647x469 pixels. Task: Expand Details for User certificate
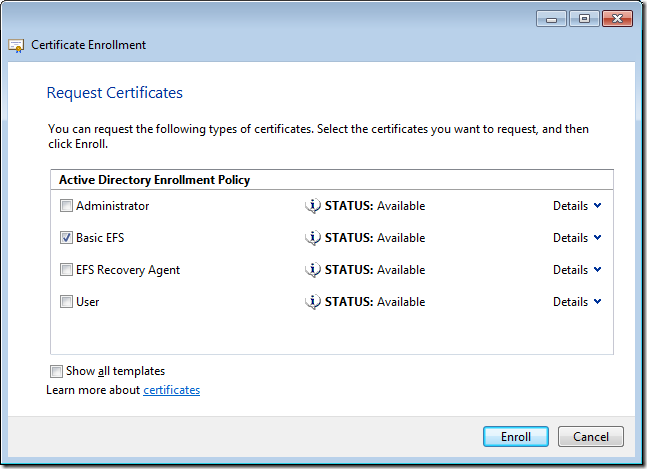click(x=577, y=302)
